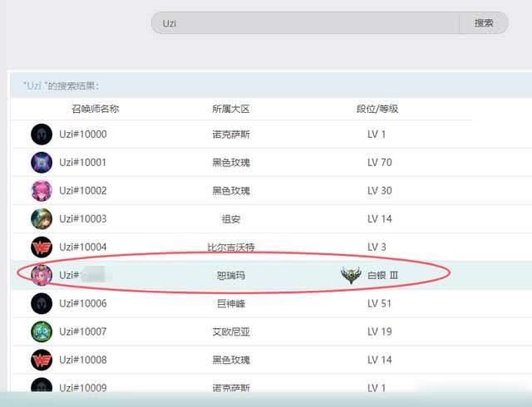532x407 pixels.
Task: Click the 召唤师名称 column header
Action: coord(95,109)
